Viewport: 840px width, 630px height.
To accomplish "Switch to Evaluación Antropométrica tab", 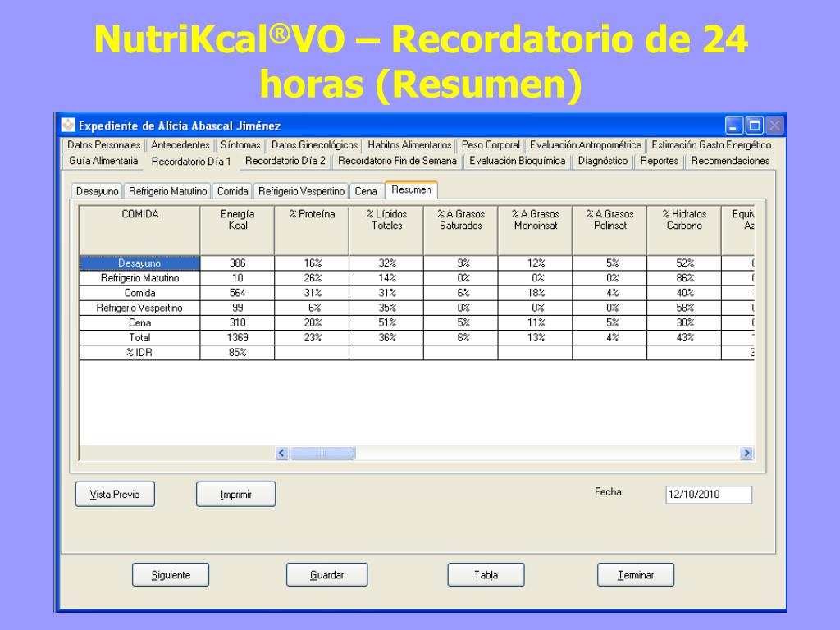I will point(586,144).
